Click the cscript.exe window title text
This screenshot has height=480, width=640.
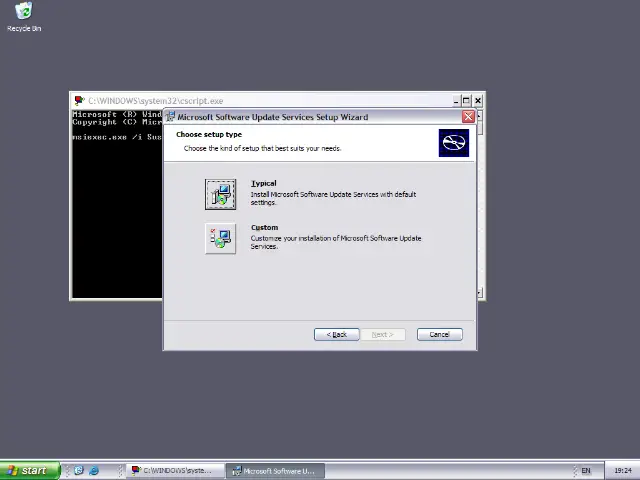(156, 101)
